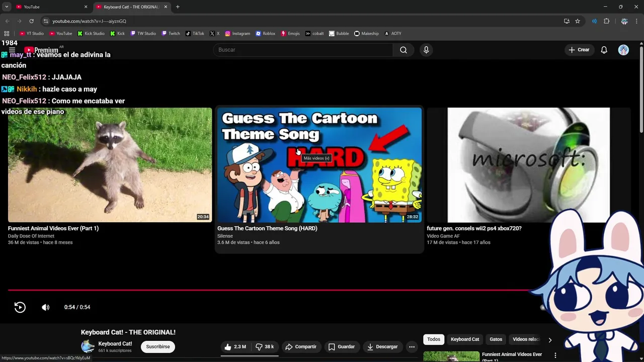Open the Instagram bookmark
The width and height of the screenshot is (644, 362).
point(237,34)
